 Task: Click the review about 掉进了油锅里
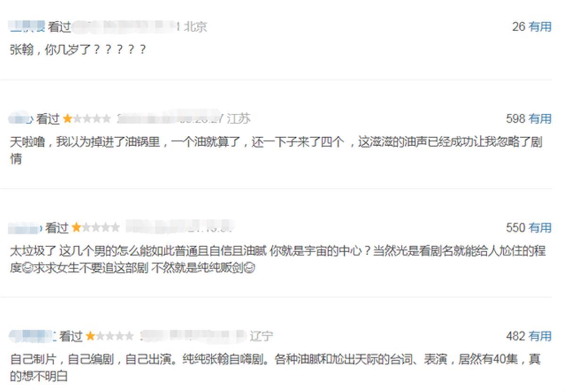(x=276, y=150)
